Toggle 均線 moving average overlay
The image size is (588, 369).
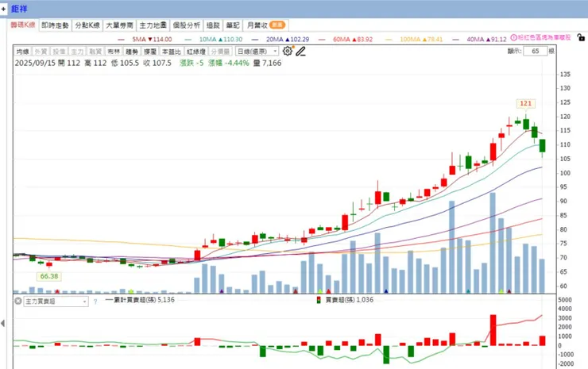[22, 52]
